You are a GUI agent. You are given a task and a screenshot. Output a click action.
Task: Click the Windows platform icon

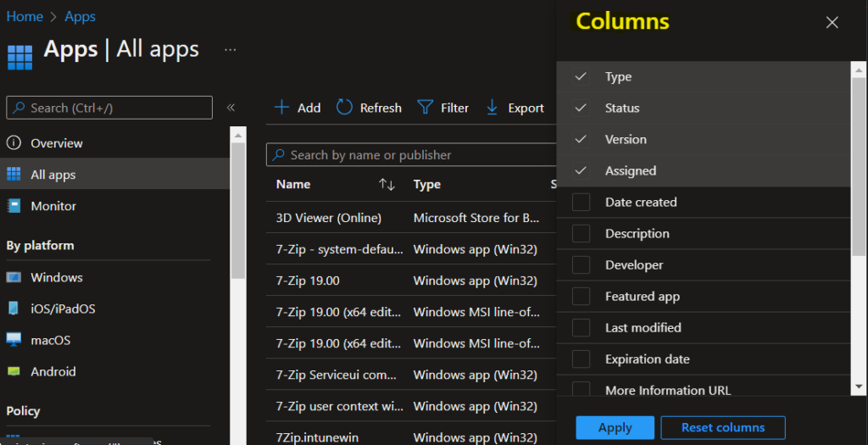point(14,277)
